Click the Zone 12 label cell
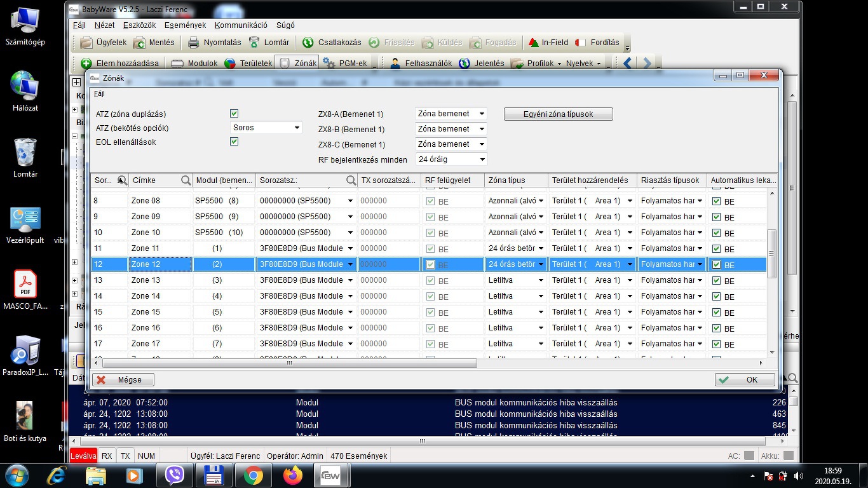 (x=161, y=264)
